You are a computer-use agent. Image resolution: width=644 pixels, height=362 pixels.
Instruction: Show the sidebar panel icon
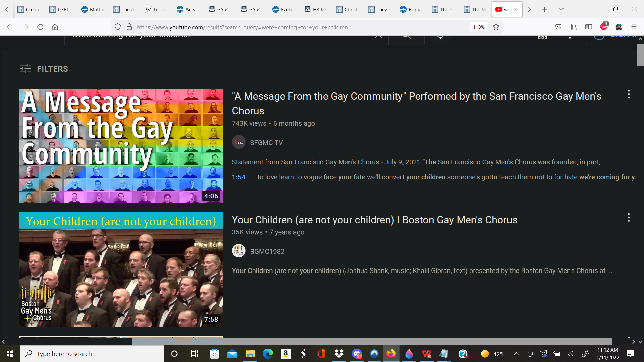tap(589, 27)
